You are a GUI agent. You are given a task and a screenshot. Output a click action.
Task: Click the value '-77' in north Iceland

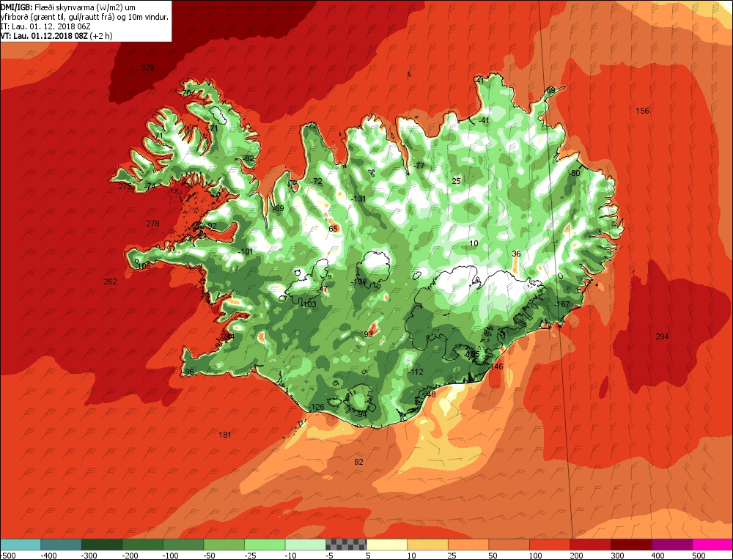419,166
